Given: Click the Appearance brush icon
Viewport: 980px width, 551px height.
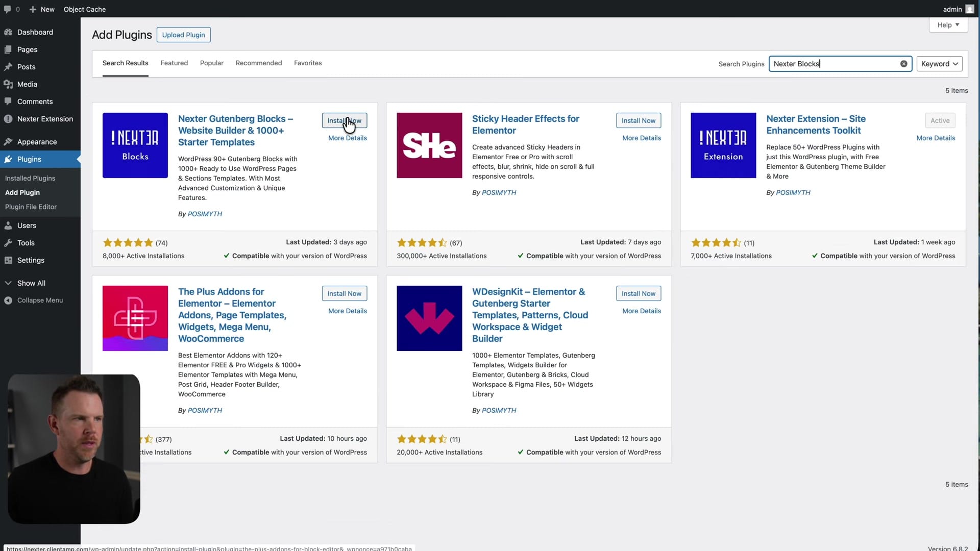Looking at the screenshot, I should [8, 142].
